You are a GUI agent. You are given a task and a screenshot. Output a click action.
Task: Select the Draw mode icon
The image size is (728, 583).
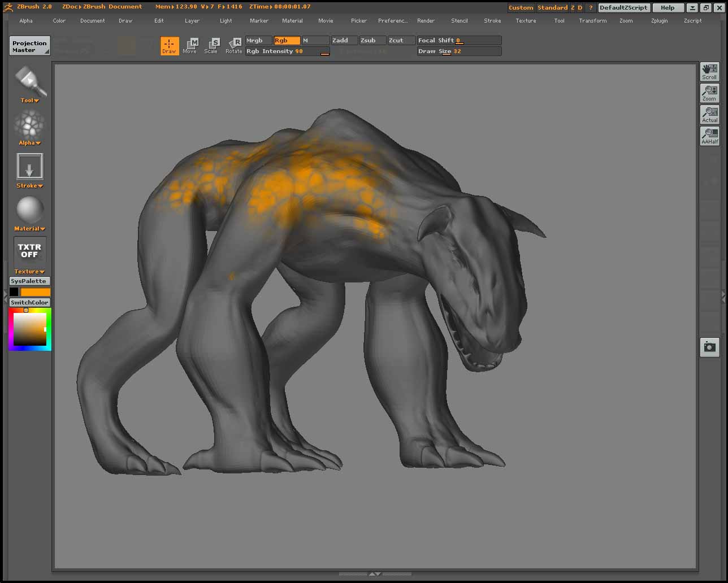tap(169, 46)
